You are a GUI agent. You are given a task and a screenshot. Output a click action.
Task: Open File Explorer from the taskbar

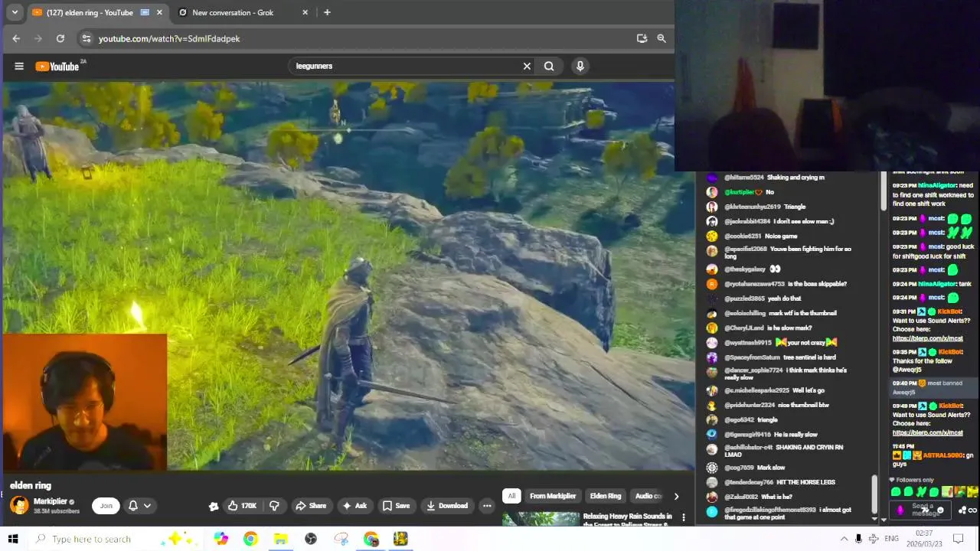[x=280, y=539]
